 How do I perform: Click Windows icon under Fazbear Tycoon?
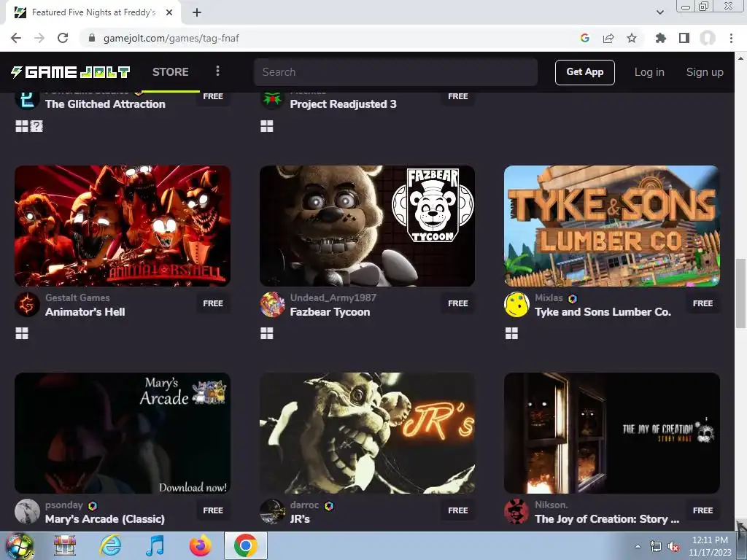coord(267,333)
